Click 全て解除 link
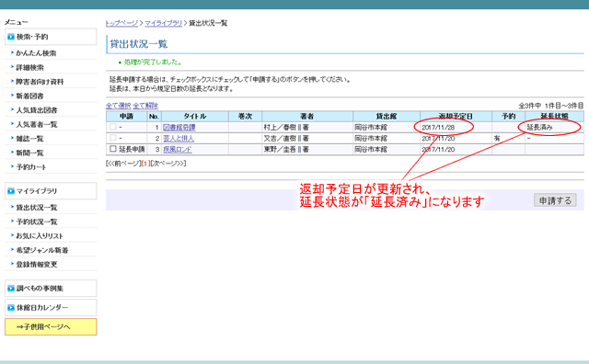The image size is (589, 364). pos(145,106)
